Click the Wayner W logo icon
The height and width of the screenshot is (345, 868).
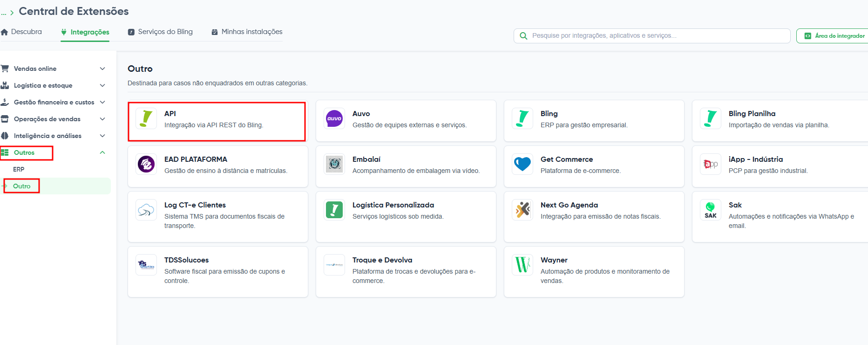coord(522,265)
